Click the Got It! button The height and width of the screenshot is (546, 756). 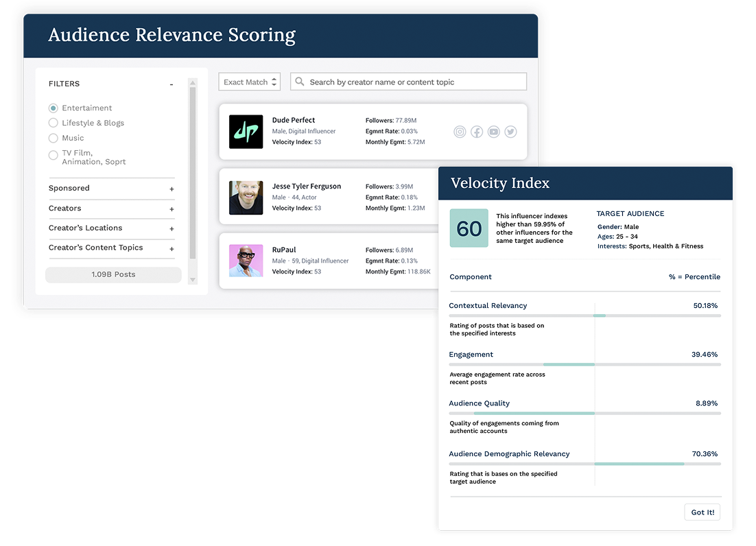702,512
